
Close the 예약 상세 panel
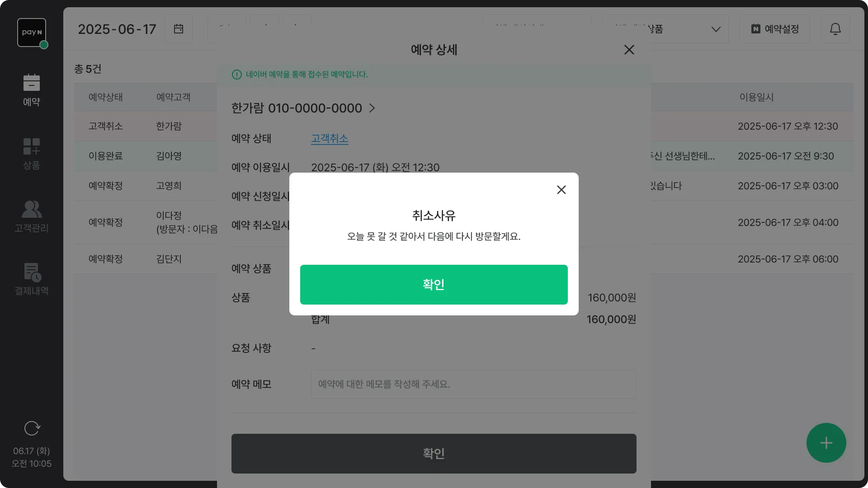(629, 50)
